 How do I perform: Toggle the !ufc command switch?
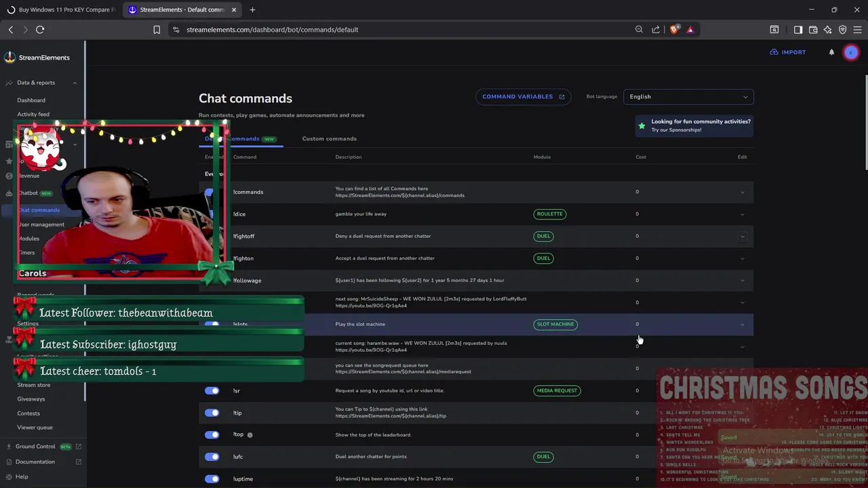(212, 457)
